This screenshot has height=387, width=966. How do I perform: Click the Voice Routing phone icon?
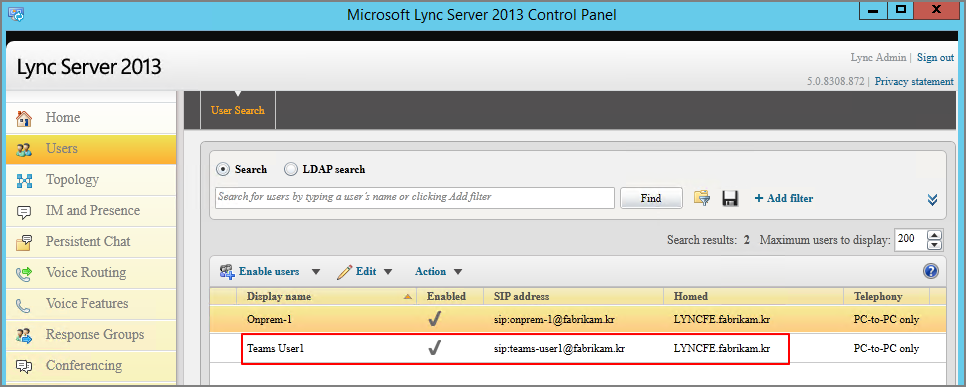pyautogui.click(x=23, y=273)
